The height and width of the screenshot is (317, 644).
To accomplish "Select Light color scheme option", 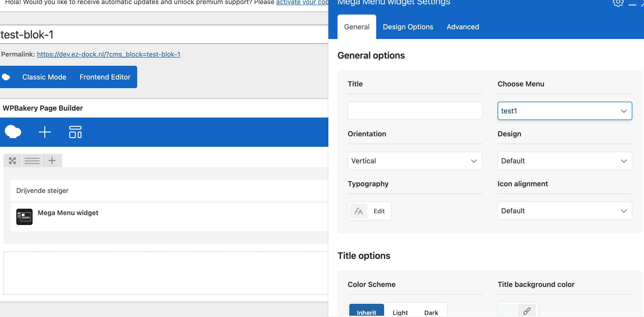I will 400,312.
